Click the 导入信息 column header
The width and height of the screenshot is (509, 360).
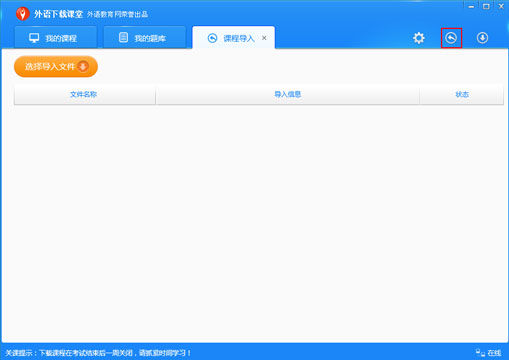pyautogui.click(x=287, y=95)
